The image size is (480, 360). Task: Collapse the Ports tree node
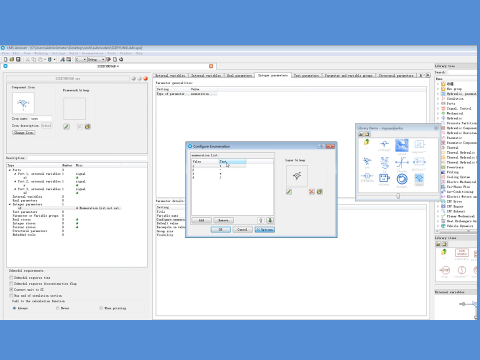(10, 170)
